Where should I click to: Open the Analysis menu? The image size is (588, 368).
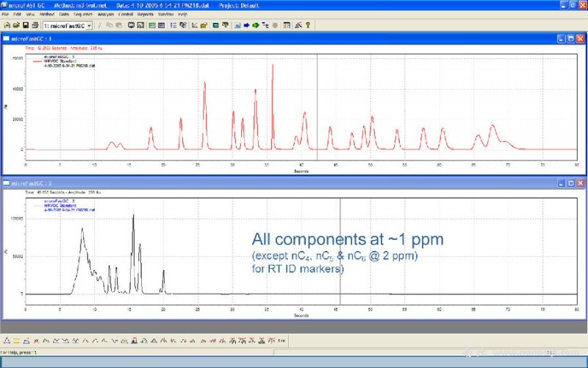coord(105,14)
